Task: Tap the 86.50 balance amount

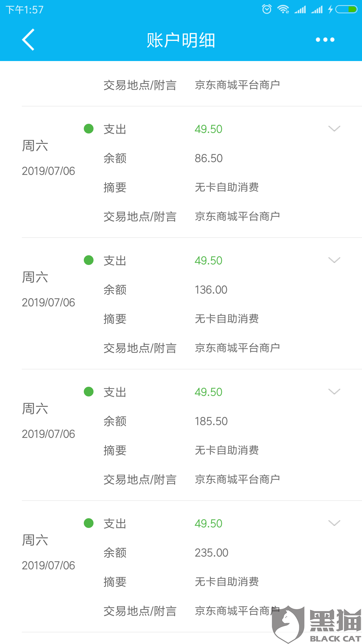Action: click(208, 158)
